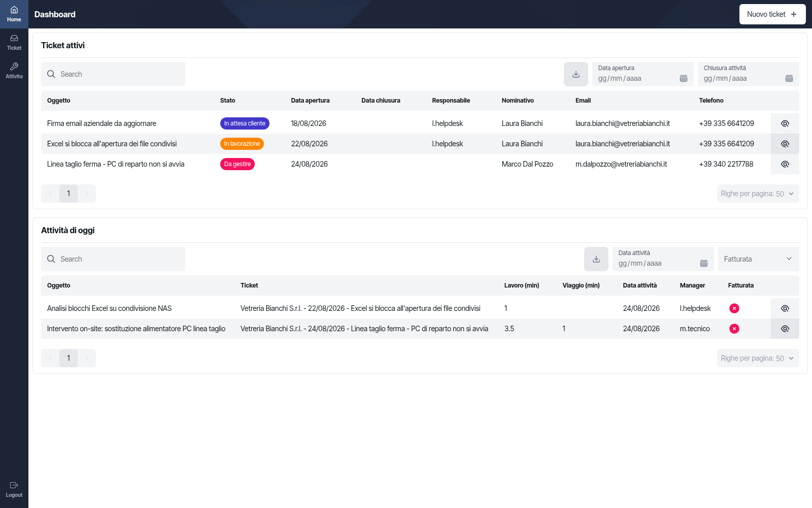
Task: Click the Ticket attivi search field
Action: coord(113,74)
